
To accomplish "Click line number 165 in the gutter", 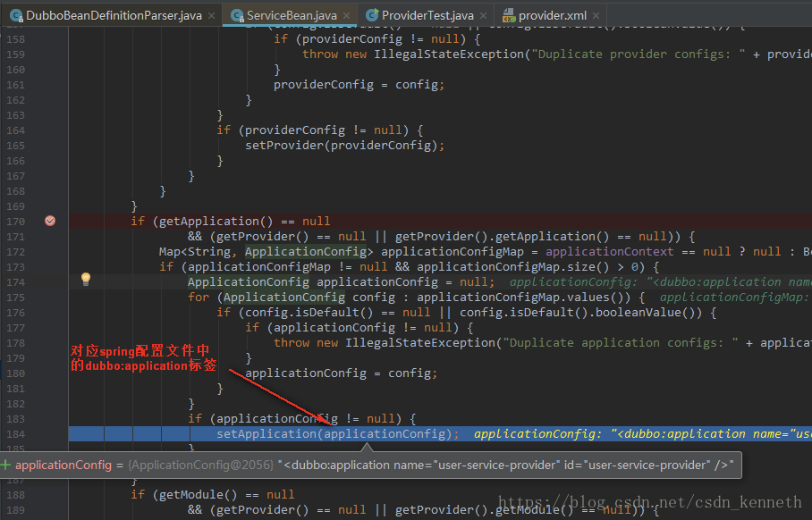I will point(15,146).
